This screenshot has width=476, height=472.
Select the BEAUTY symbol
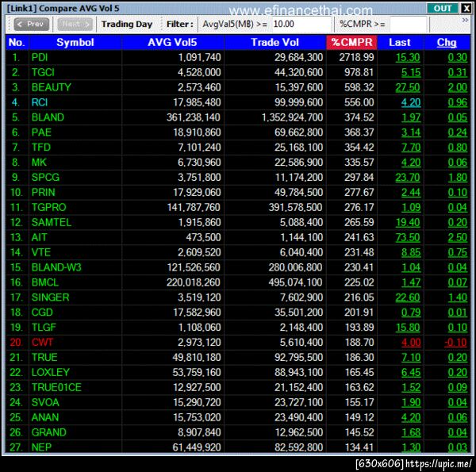pyautogui.click(x=52, y=87)
